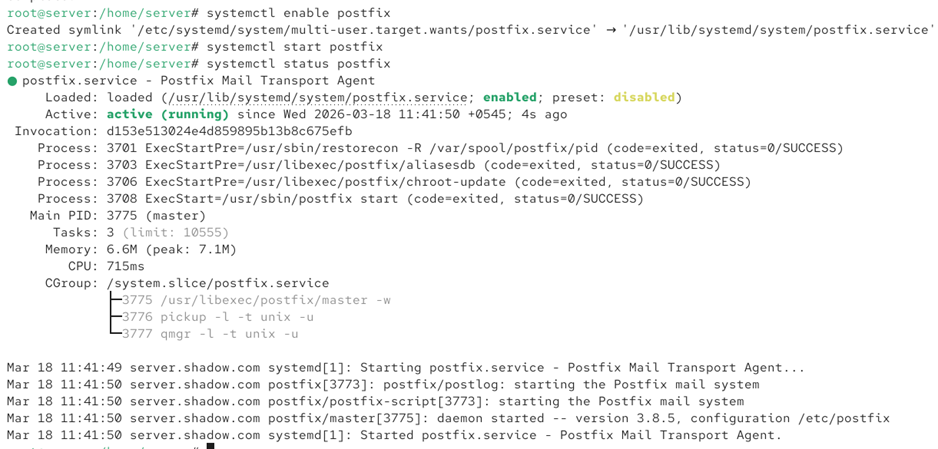
Task: Click the 'systemctl start postfix' command text
Action: (x=294, y=47)
